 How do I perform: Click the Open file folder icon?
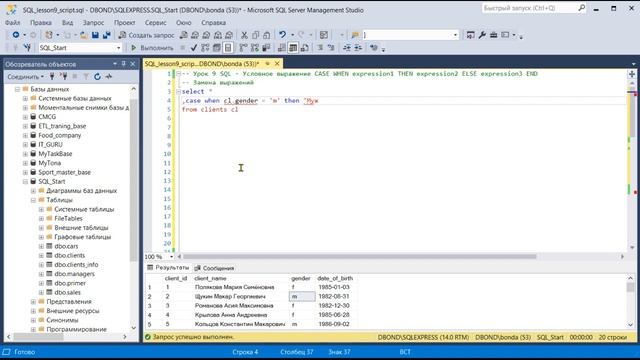click(x=84, y=35)
